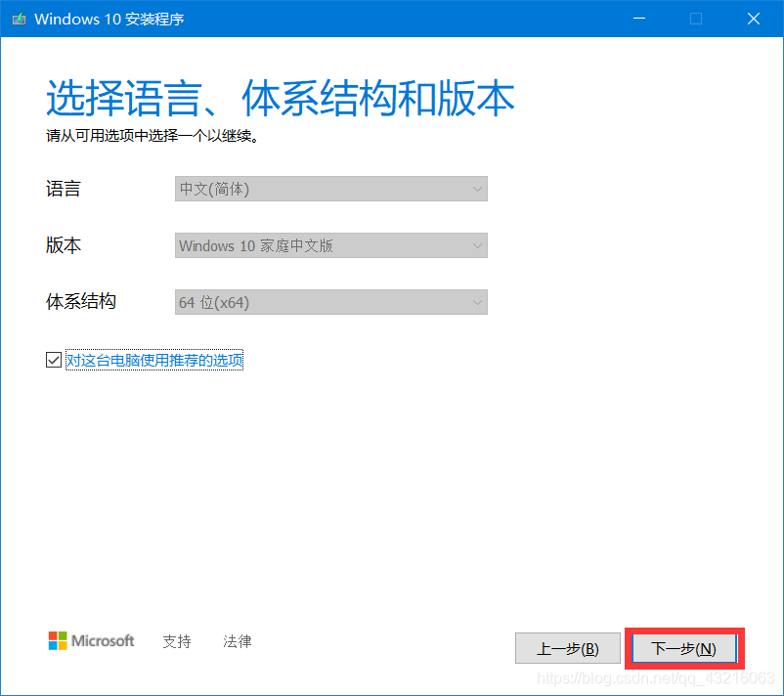Viewport: 784px width, 696px height.
Task: Click the 语言 field label
Action: pos(63,189)
